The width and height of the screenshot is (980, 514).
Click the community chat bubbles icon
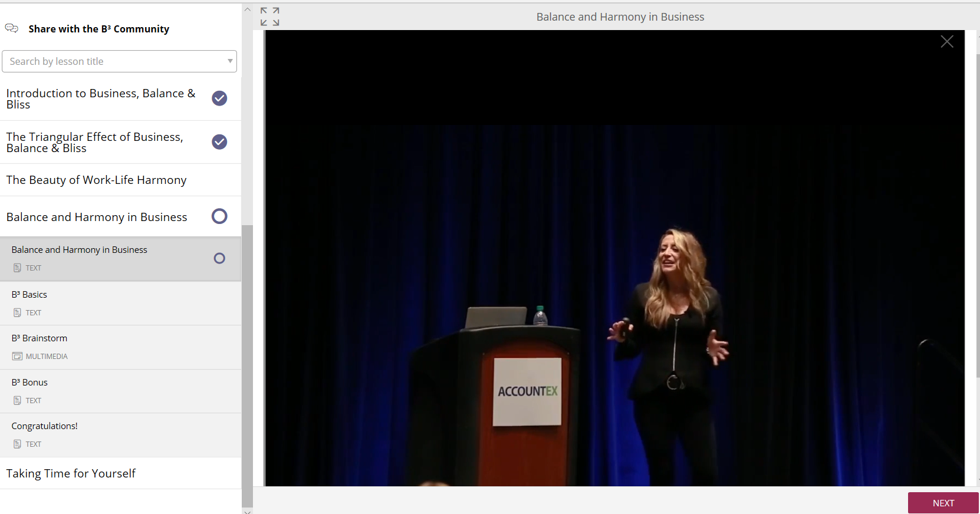(x=12, y=28)
